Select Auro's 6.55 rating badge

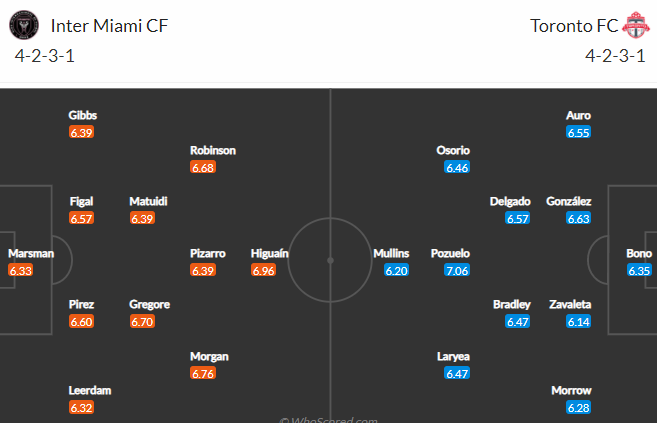[x=578, y=132]
